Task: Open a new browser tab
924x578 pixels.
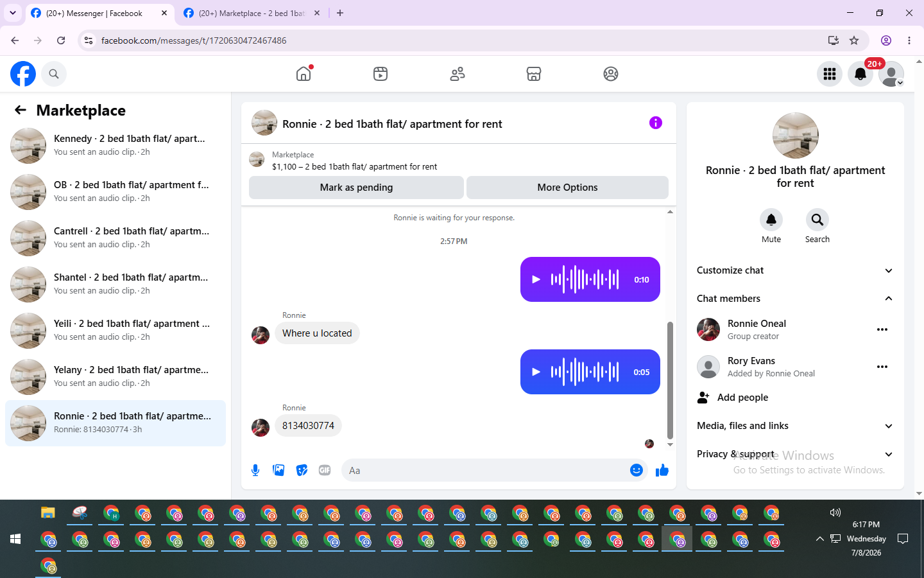Action: coord(340,13)
